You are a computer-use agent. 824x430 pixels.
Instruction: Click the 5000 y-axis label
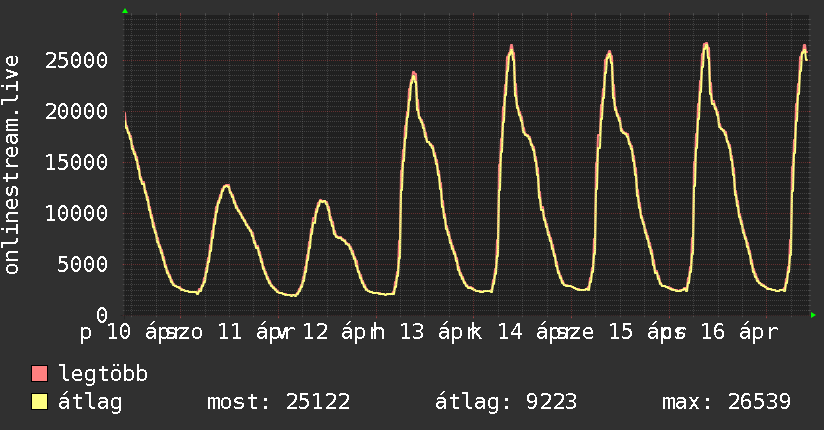point(83,264)
